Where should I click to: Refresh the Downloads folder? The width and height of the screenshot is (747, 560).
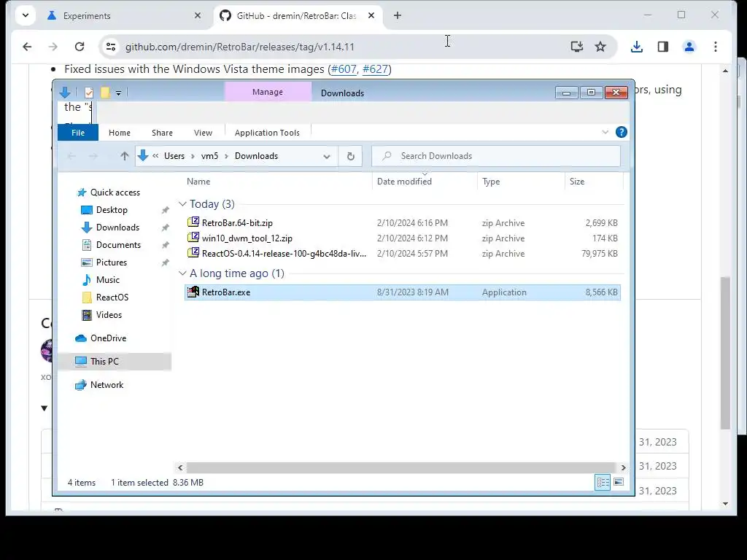351,156
